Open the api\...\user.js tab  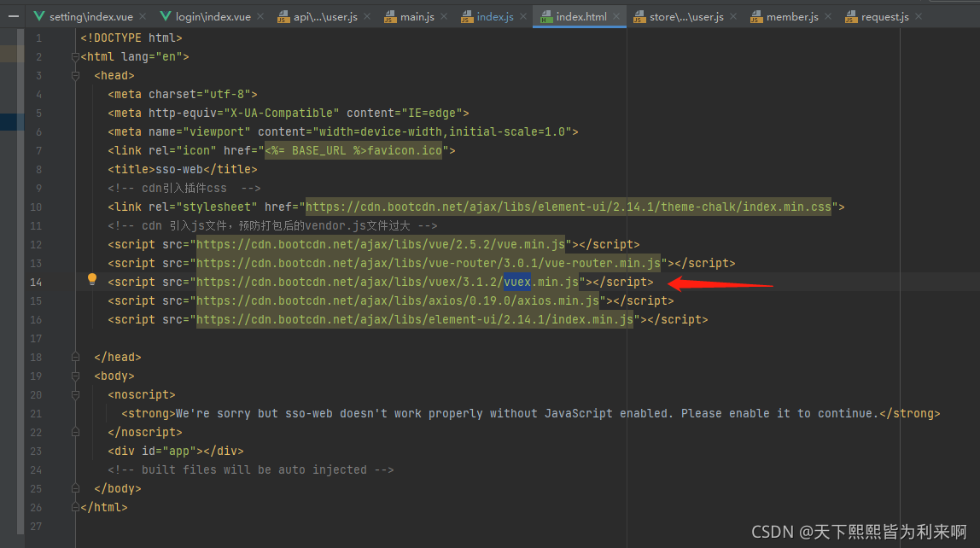point(325,17)
